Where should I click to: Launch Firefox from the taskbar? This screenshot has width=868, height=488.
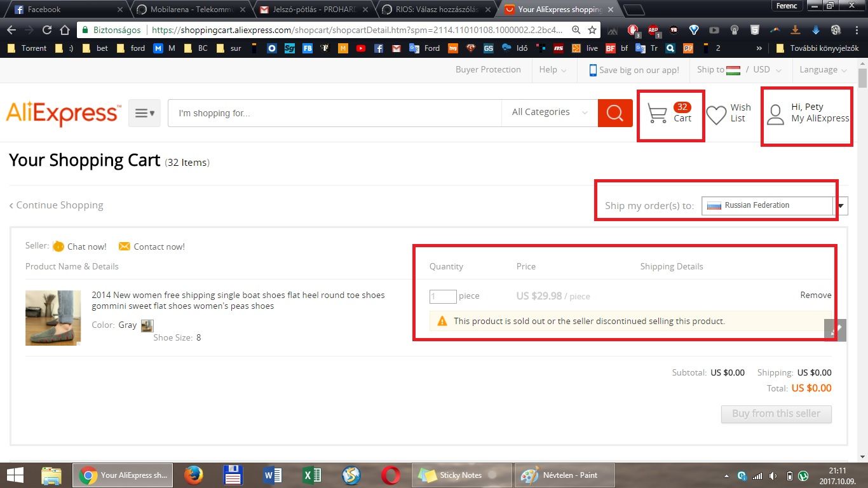(194, 475)
